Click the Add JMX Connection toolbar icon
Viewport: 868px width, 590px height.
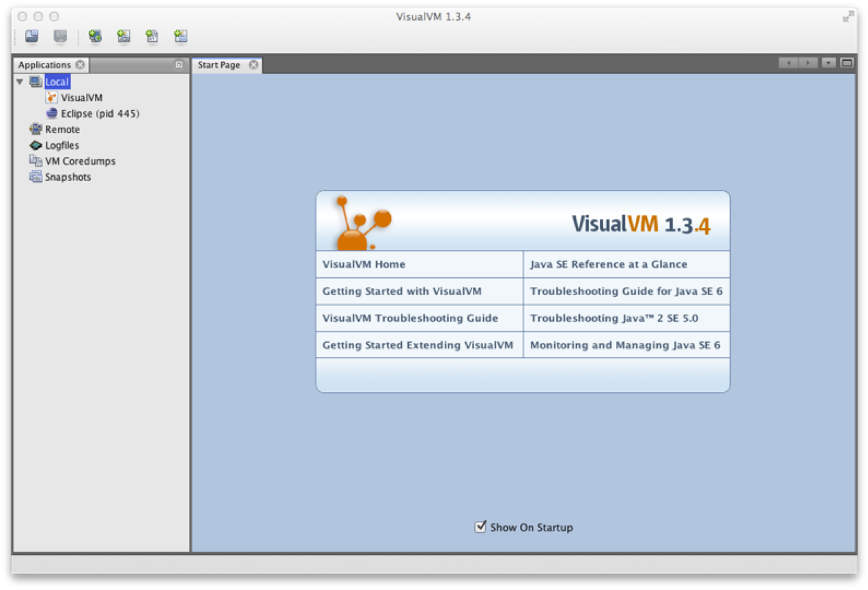(x=124, y=36)
